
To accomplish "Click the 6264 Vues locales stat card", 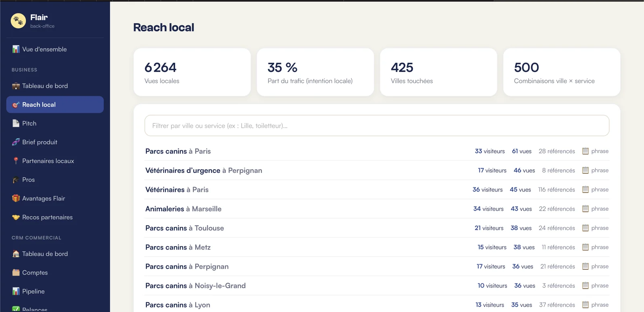I will [x=192, y=72].
